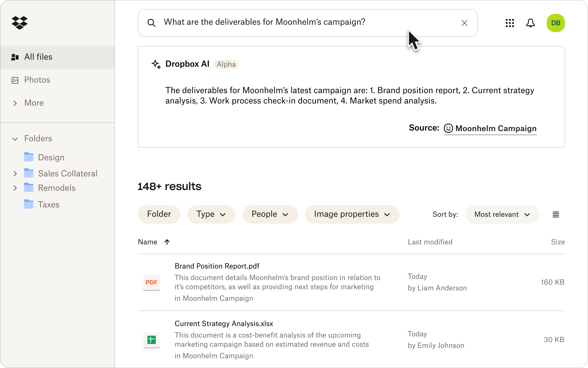Image resolution: width=588 pixels, height=368 pixels.
Task: Sort by Size column header
Action: point(558,242)
